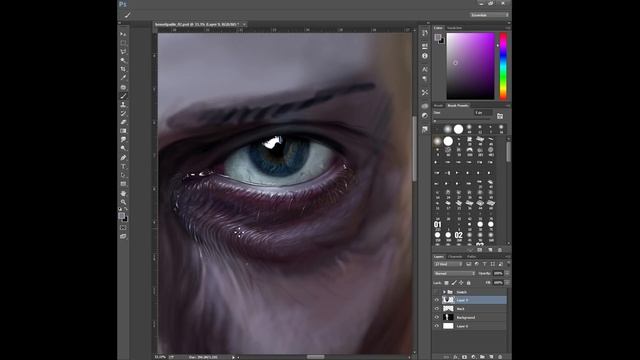Click the Add layer mask icon
The width and height of the screenshot is (640, 360).
(x=464, y=357)
